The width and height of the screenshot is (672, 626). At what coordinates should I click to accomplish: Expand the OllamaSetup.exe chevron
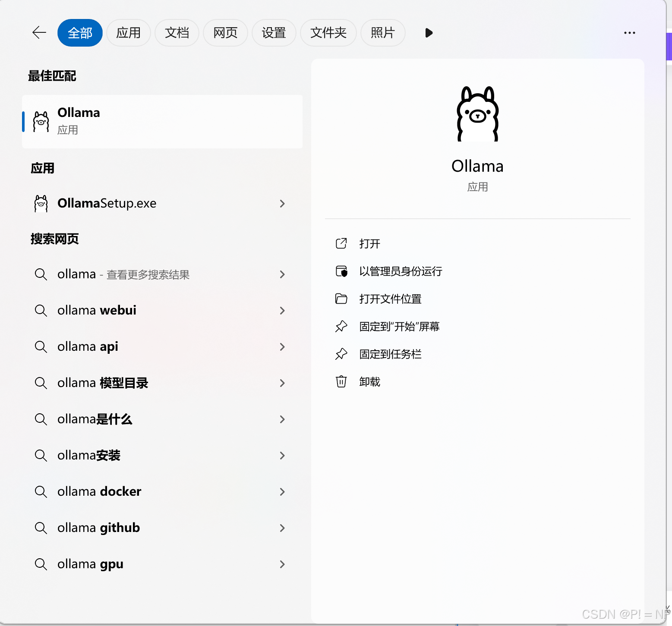click(282, 203)
